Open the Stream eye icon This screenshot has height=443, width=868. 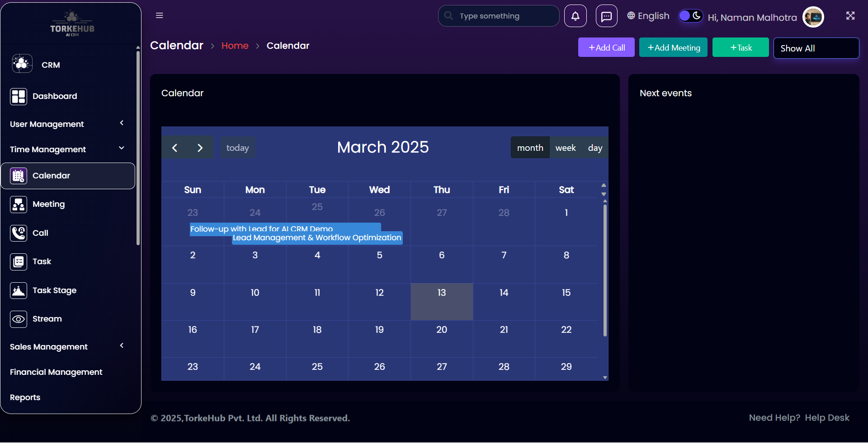tap(19, 319)
